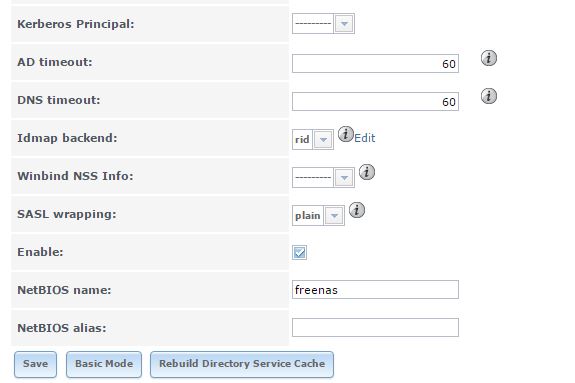Click the NetBIOS name field containing freenas
The height and width of the screenshot is (383, 575).
pos(375,290)
